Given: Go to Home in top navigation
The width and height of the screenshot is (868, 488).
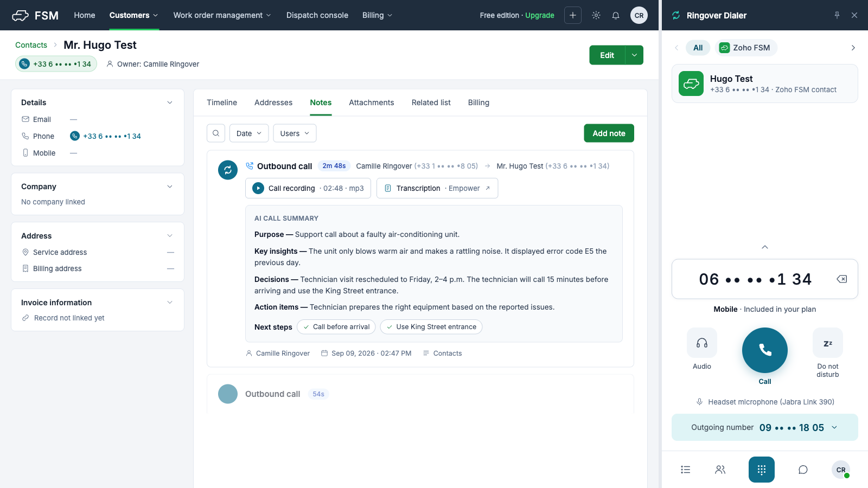Looking at the screenshot, I should click(85, 15).
